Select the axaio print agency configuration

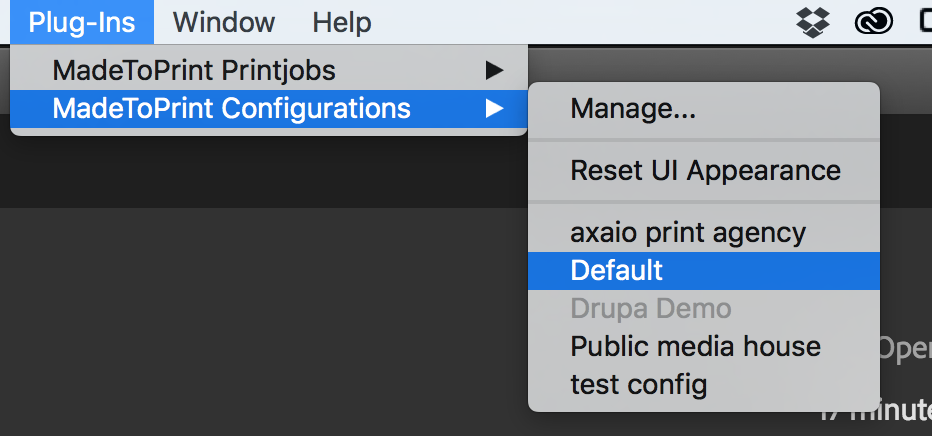coord(704,232)
